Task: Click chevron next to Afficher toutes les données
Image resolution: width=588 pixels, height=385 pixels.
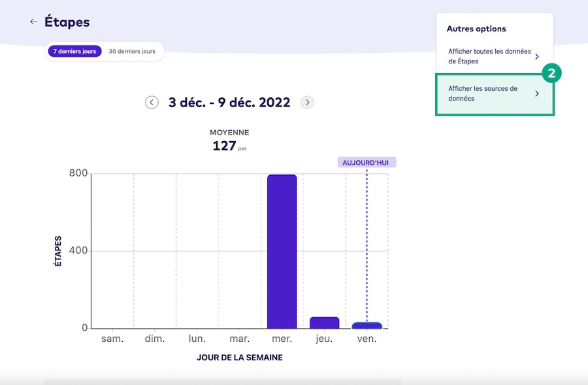Action: click(x=536, y=57)
